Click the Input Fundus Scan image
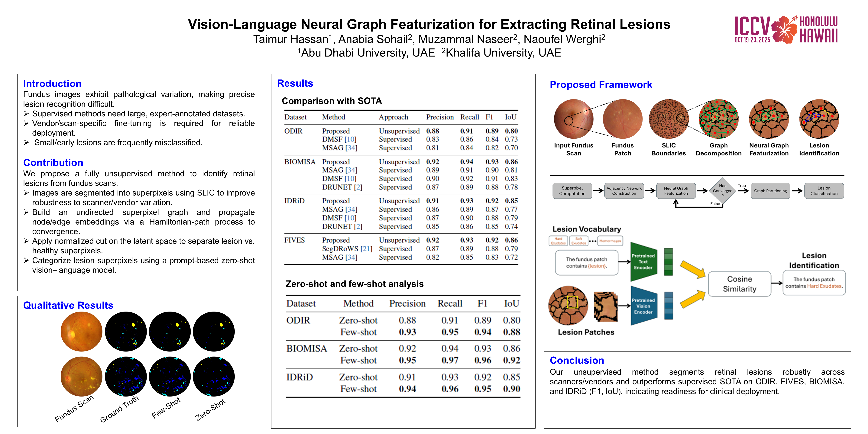The height and width of the screenshot is (434, 868). click(x=574, y=119)
